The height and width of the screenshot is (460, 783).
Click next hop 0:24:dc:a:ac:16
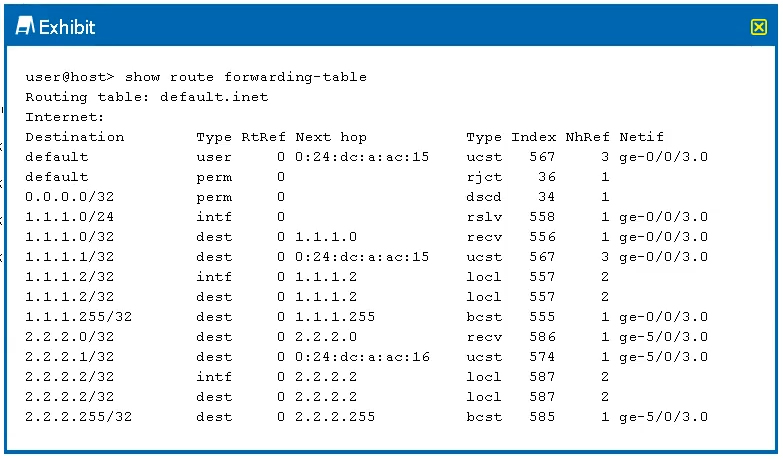point(362,357)
